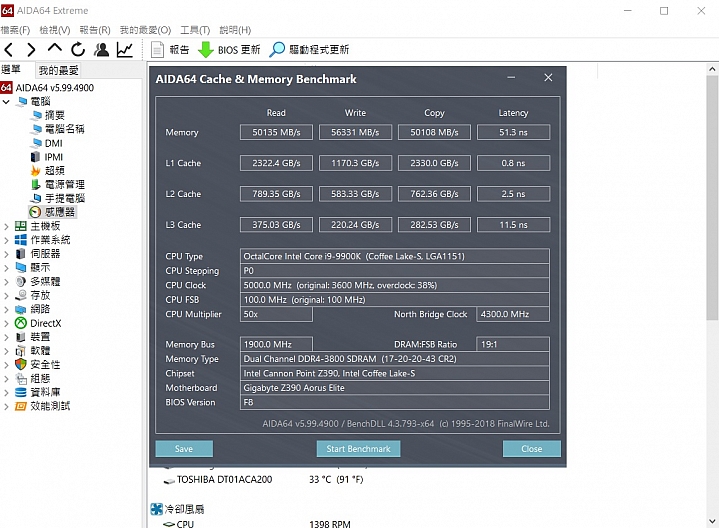Image resolution: width=719 pixels, height=528 pixels.
Task: Select the IPMI tree item
Action: [54, 157]
